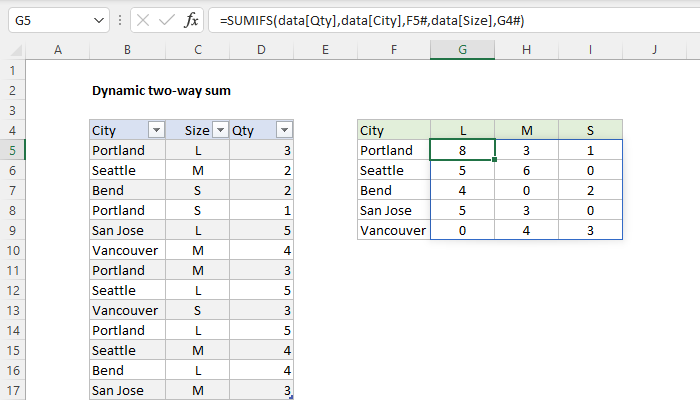Click Qty value 5 in row 12
This screenshot has height=400, width=700.
(x=262, y=290)
